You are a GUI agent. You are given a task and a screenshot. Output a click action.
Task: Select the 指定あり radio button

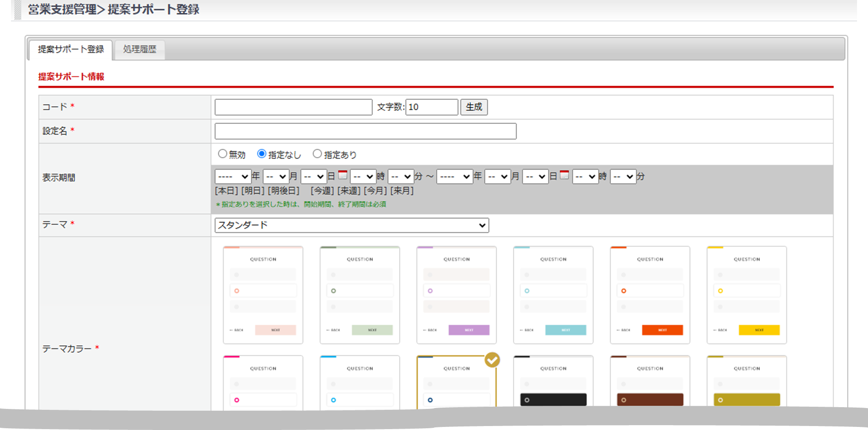[x=317, y=154]
